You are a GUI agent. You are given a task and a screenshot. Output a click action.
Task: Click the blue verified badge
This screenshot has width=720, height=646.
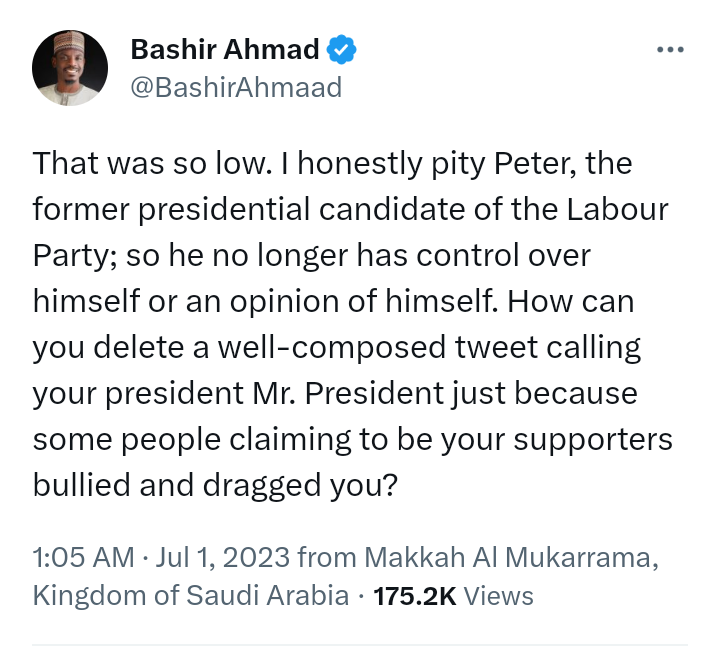point(344,49)
